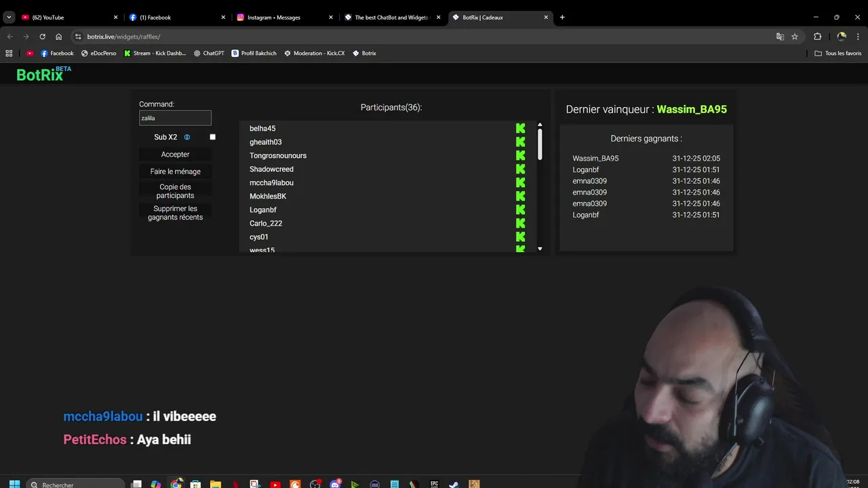Image resolution: width=868 pixels, height=488 pixels.
Task: Click the participants list scrollbar thumb
Action: 540,144
